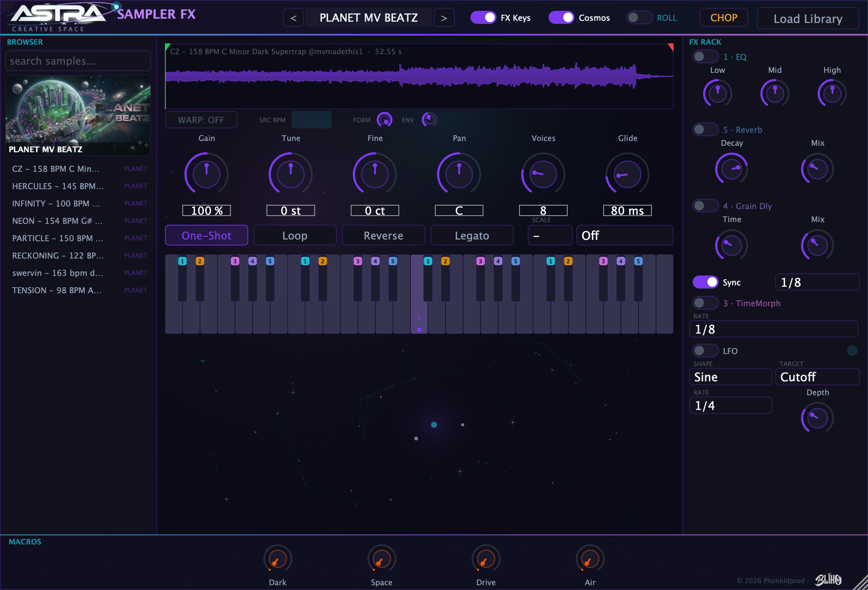Enable the LFO switch
The image size is (868, 590).
click(x=705, y=351)
